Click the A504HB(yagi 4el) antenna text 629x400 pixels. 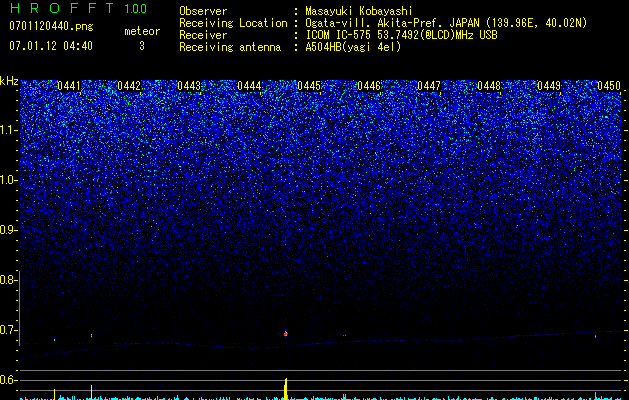click(x=353, y=47)
